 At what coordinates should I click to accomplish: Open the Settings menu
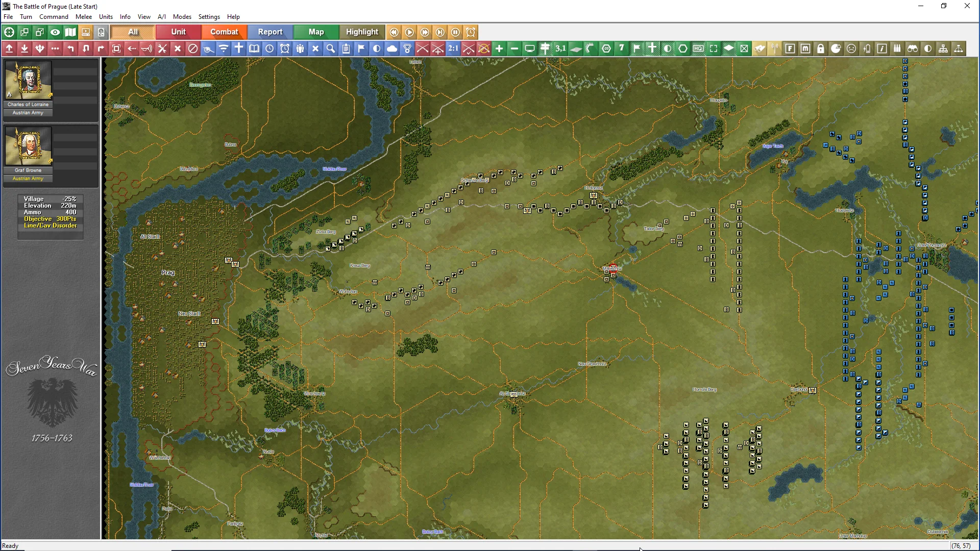click(x=209, y=17)
